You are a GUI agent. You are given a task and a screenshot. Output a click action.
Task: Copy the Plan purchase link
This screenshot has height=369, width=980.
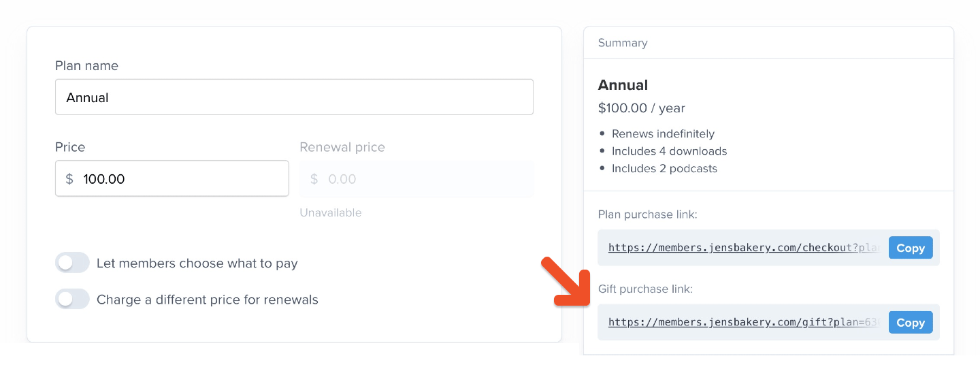[x=910, y=248]
